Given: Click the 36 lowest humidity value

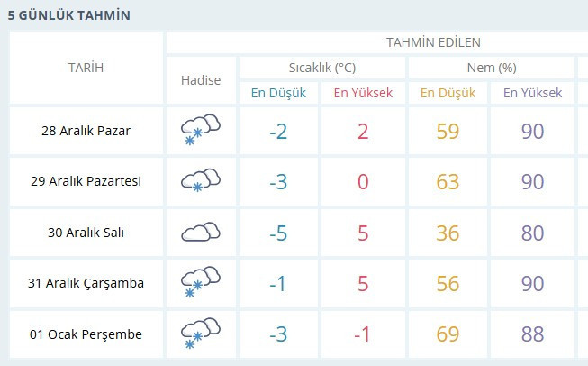Looking at the screenshot, I should (448, 233).
